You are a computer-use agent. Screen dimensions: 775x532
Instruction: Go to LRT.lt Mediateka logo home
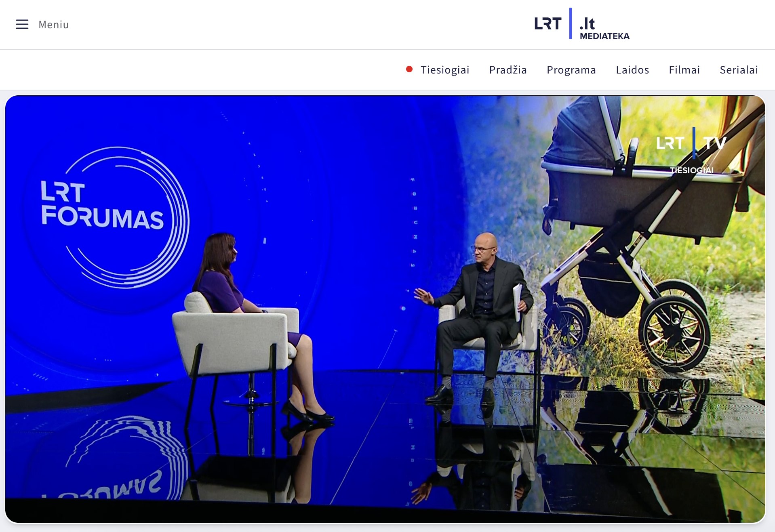tap(581, 24)
